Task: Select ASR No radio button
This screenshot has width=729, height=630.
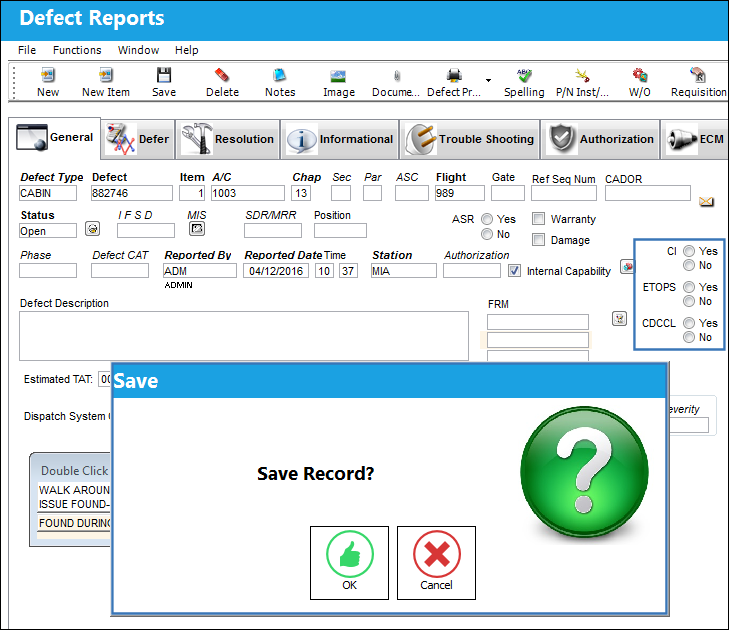Action: point(487,234)
